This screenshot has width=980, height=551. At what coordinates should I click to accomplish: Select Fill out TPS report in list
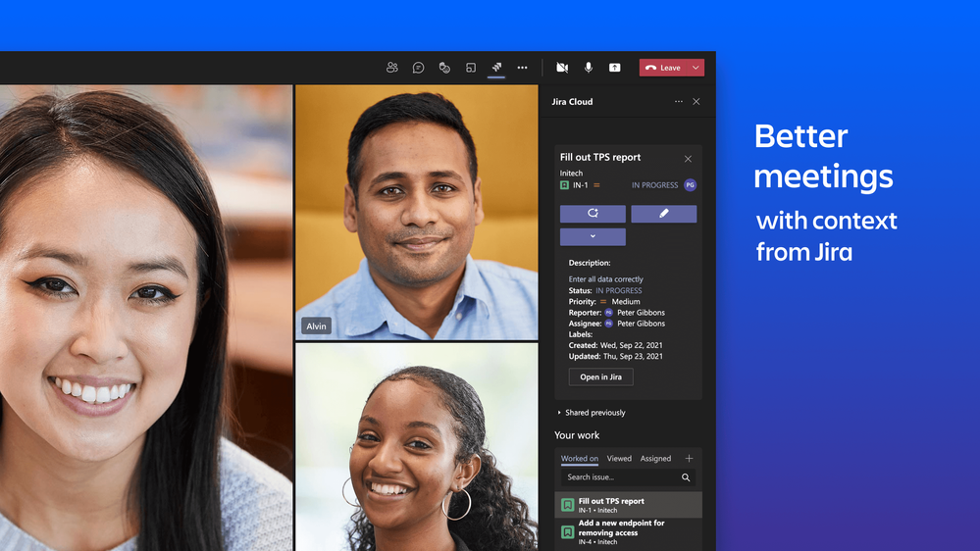click(628, 505)
